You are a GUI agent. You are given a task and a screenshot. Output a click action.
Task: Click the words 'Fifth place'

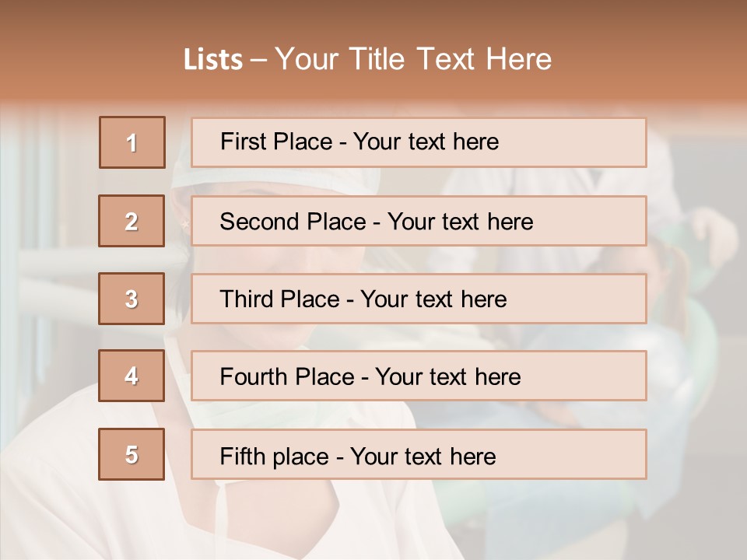tap(274, 456)
